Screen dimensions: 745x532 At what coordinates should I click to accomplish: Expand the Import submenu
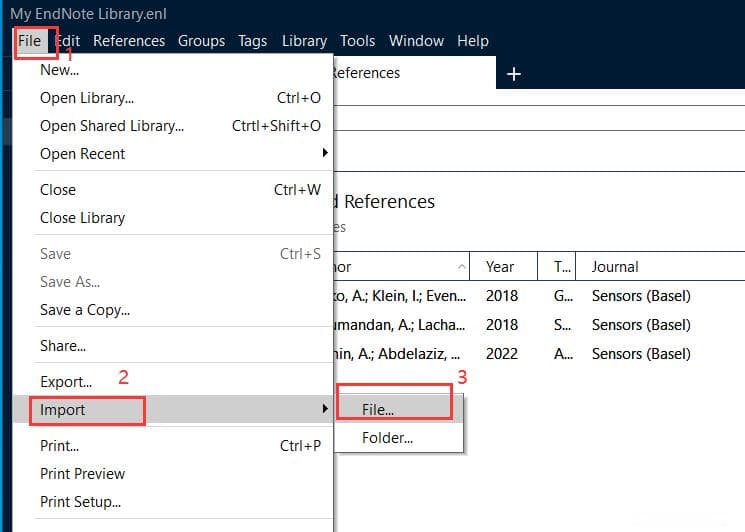tap(173, 409)
